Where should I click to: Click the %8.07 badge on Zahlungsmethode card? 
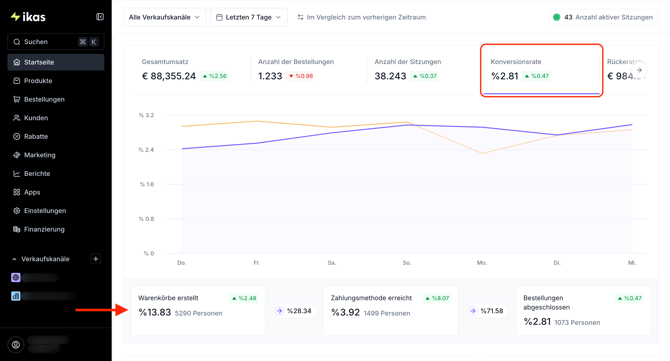click(x=437, y=298)
